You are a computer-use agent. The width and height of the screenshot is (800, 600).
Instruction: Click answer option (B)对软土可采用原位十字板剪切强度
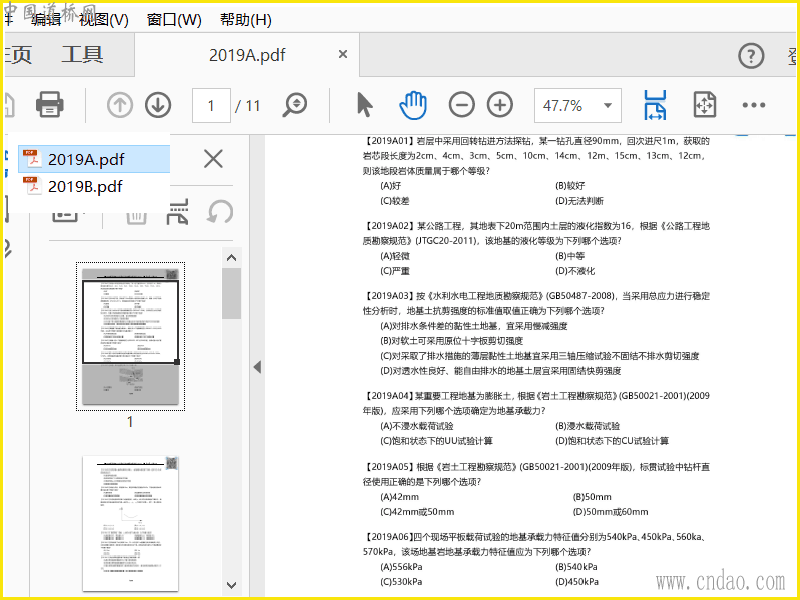coord(452,341)
